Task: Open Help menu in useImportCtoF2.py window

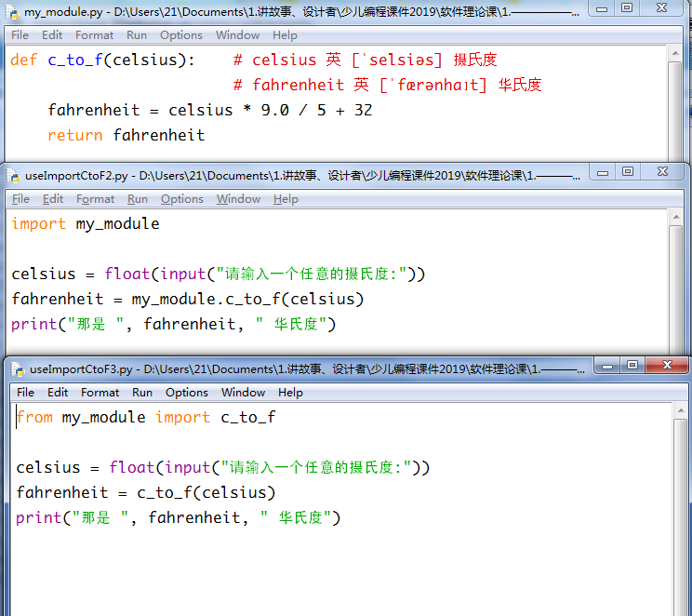Action: pyautogui.click(x=286, y=199)
